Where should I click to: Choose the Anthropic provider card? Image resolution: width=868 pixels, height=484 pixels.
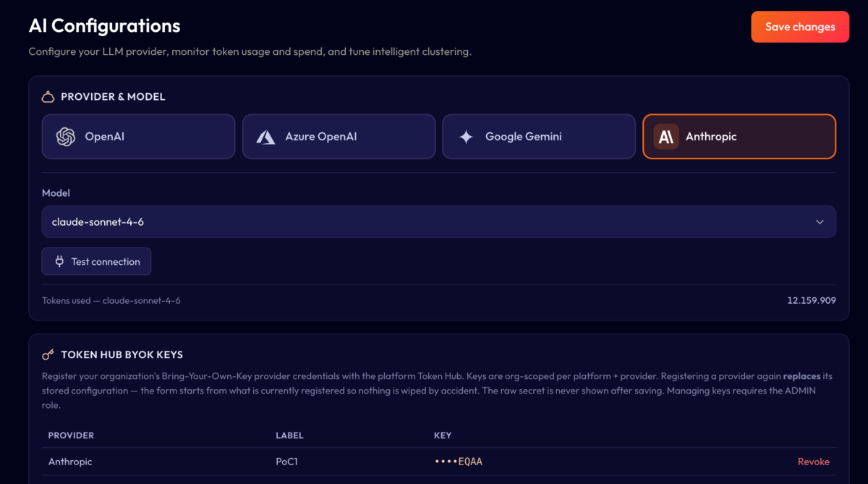pos(739,137)
